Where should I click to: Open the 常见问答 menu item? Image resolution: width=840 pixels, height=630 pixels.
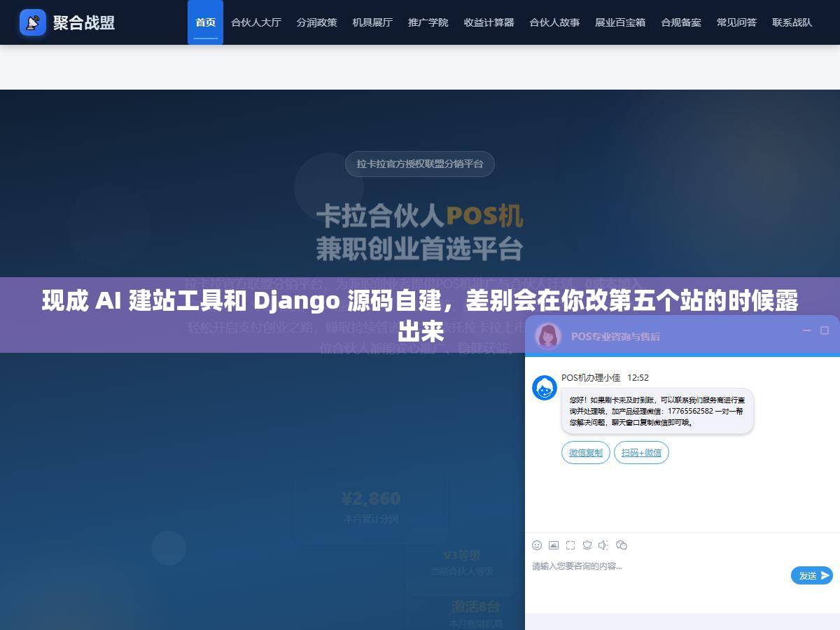pyautogui.click(x=736, y=22)
